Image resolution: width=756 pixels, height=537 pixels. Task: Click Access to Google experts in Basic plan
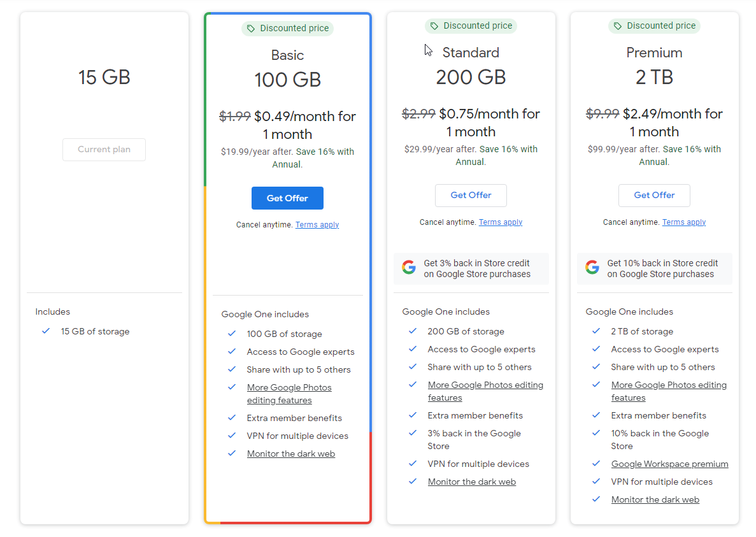[301, 352]
